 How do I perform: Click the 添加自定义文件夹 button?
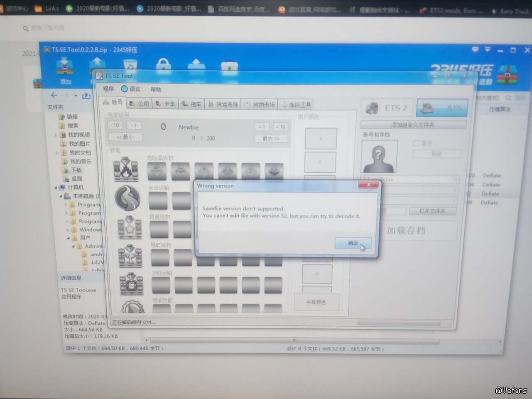[413, 125]
